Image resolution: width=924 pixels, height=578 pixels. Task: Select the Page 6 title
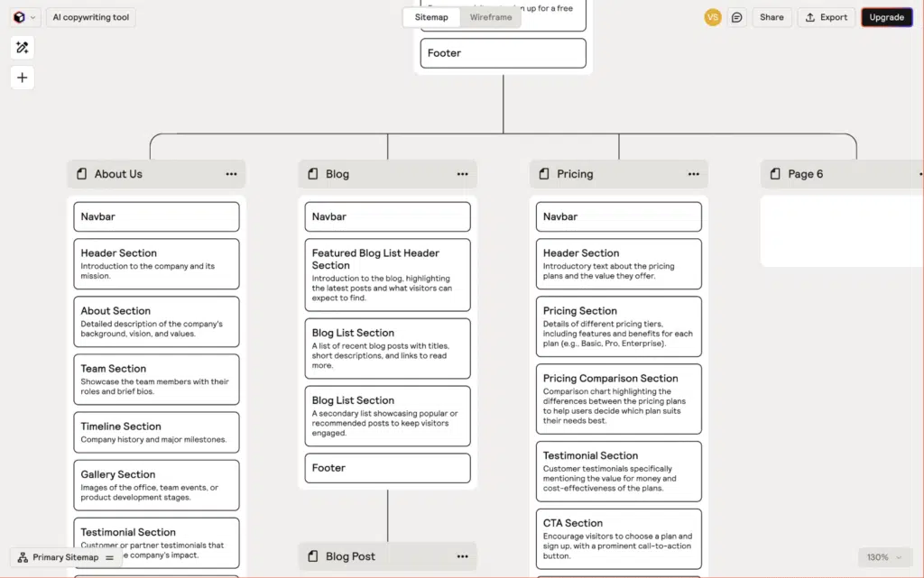pos(806,174)
